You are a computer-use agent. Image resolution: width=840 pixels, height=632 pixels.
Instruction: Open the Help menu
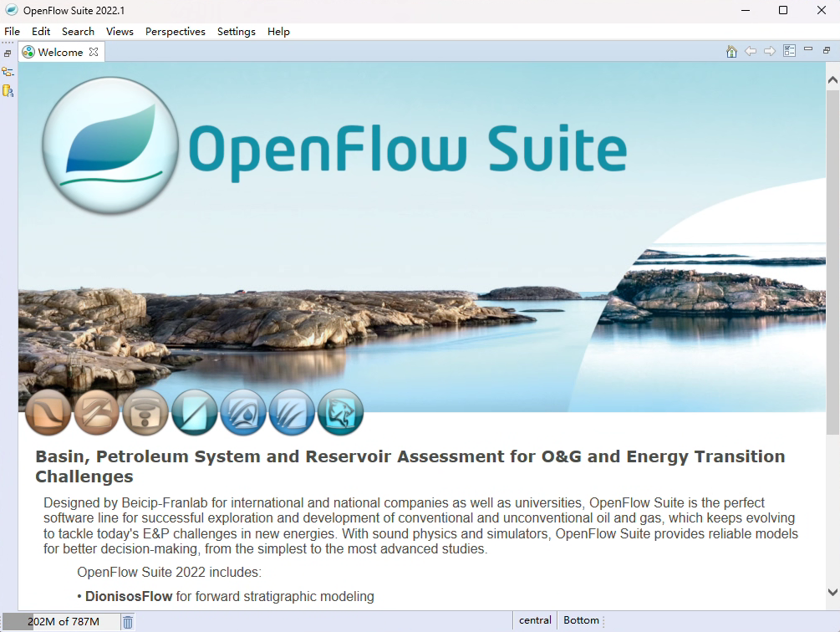click(278, 32)
